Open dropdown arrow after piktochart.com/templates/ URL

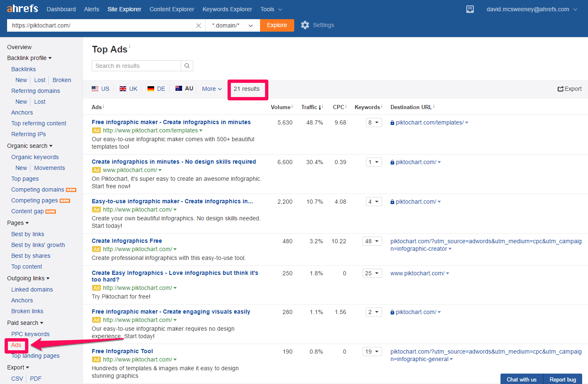coord(467,123)
